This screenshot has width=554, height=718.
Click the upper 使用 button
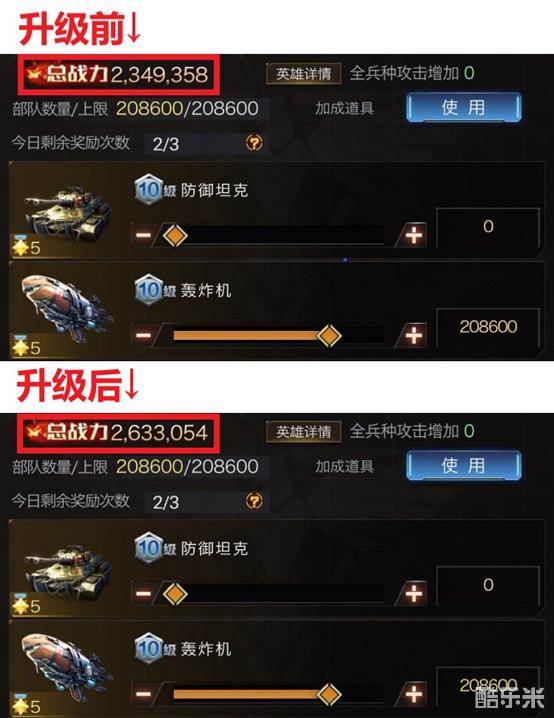(x=463, y=108)
